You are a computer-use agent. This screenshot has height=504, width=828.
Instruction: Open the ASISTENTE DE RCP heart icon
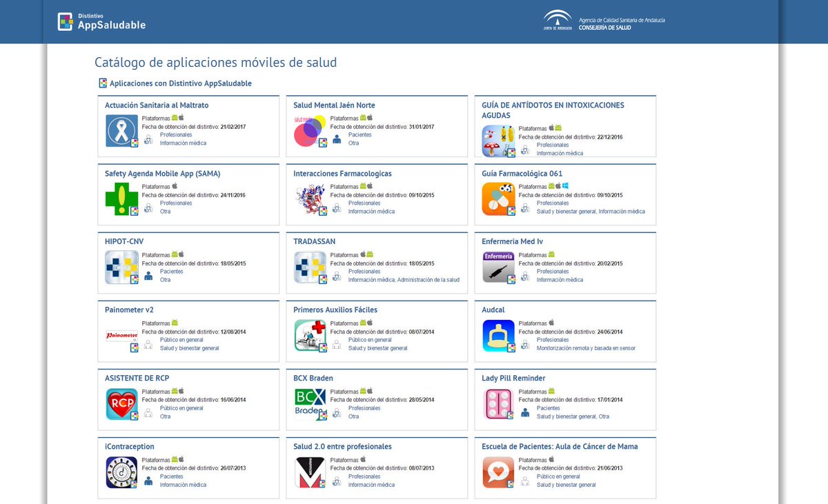click(122, 404)
